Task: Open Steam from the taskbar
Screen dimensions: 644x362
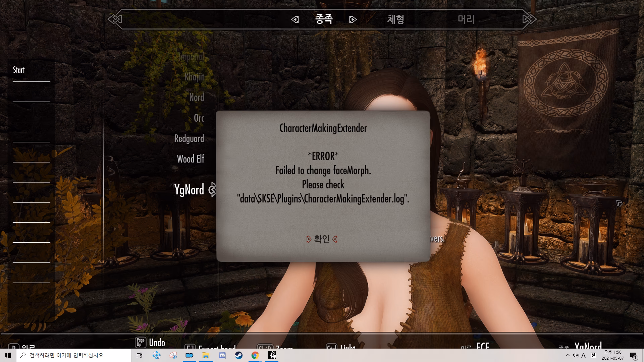Action: coord(238,355)
